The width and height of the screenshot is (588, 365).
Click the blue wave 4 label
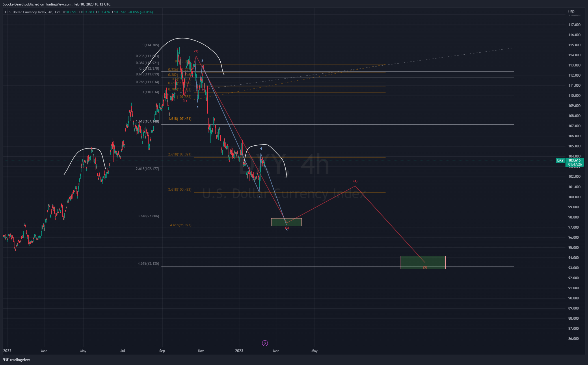coord(261,149)
